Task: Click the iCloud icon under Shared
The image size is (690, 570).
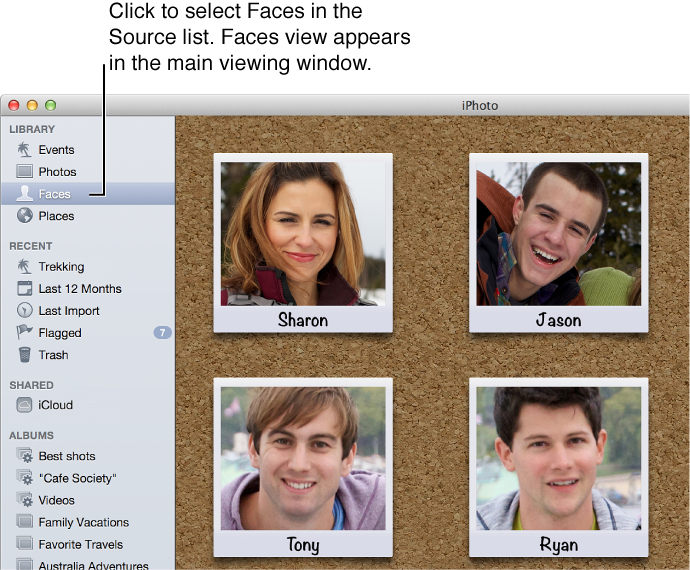Action: coord(25,405)
